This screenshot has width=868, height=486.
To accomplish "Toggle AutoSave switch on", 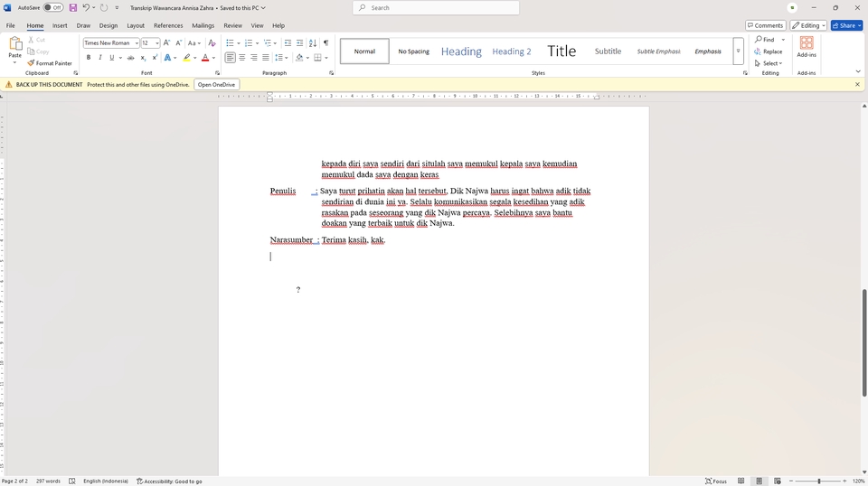I will point(53,8).
